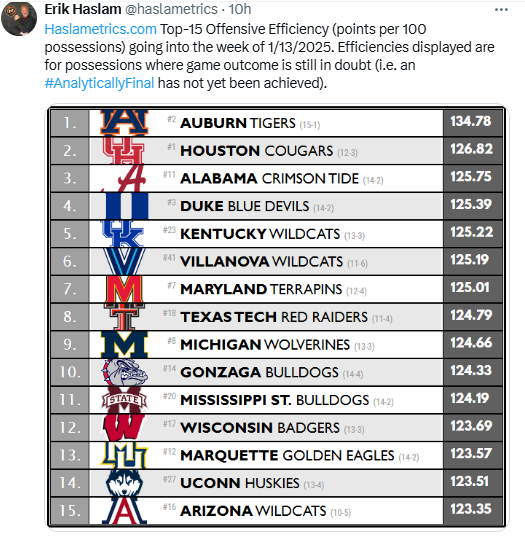Viewport: 525px width, 540px height.
Task: Click the Arizona Wildcats team name
Action: [253, 511]
